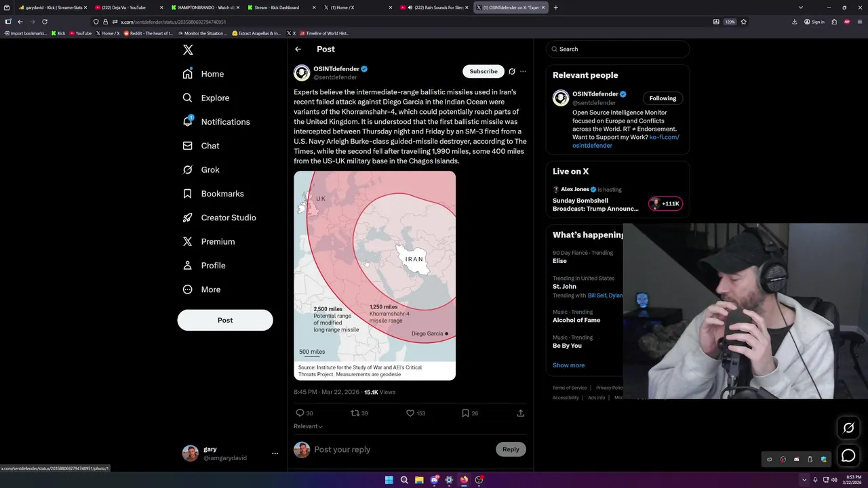Click the Post button in the sidebar
Image resolution: width=868 pixels, height=488 pixels.
(225, 320)
